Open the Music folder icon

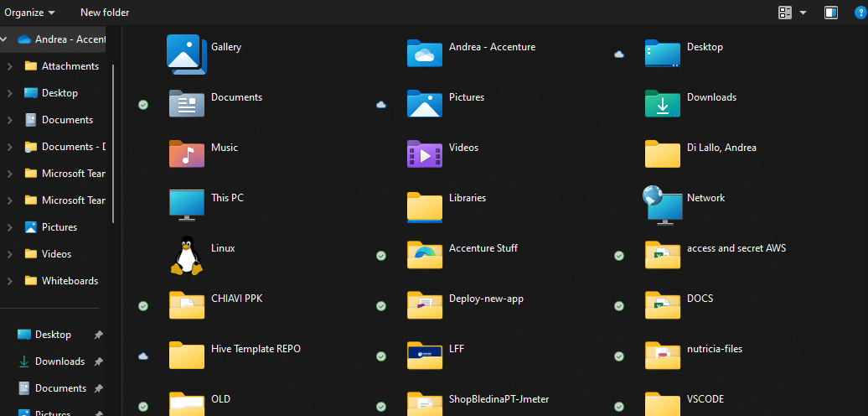(187, 154)
